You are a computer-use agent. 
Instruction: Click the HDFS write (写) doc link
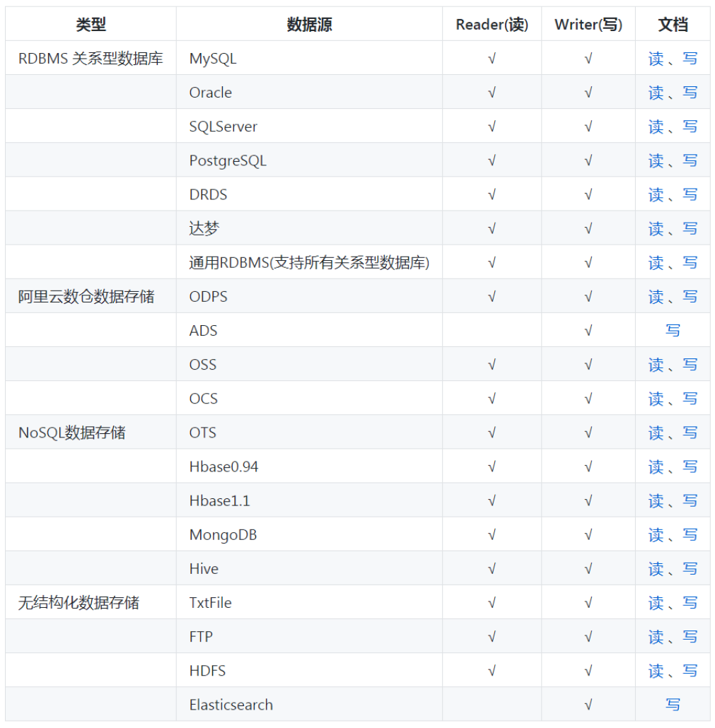coord(690,671)
